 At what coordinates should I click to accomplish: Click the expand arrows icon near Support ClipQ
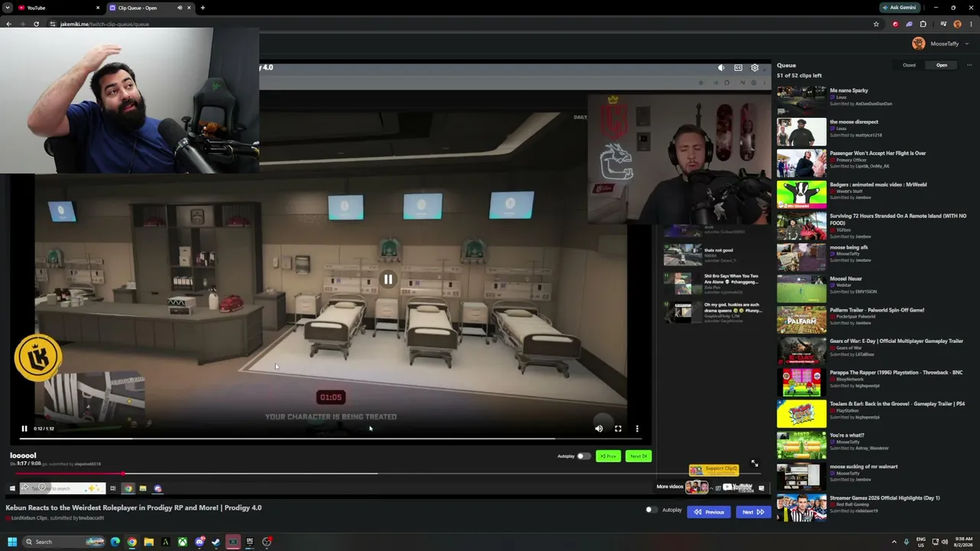[x=754, y=463]
